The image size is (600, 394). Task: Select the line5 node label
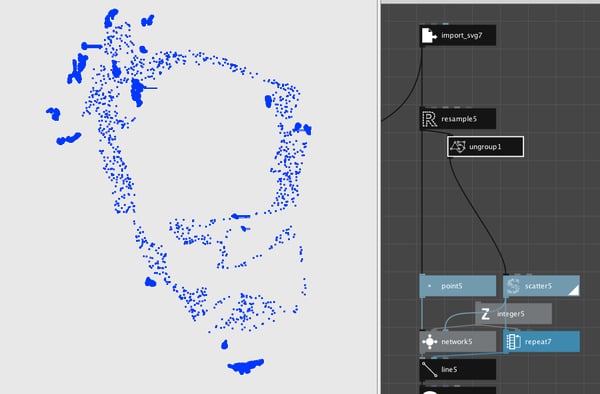[x=449, y=370]
